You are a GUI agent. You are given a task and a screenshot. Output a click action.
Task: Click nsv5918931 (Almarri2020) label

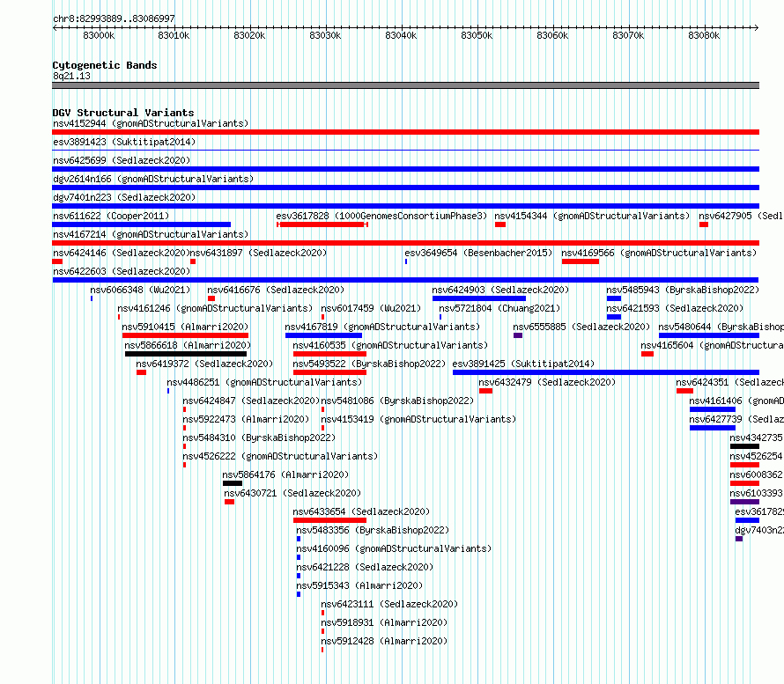tap(384, 622)
